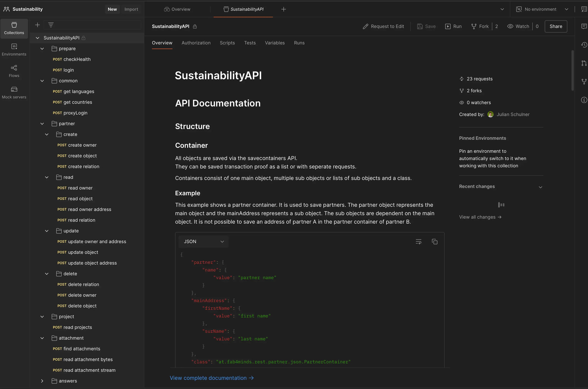The height and width of the screenshot is (389, 588).
Task: Watch the collection with eye button
Action: 518,26
